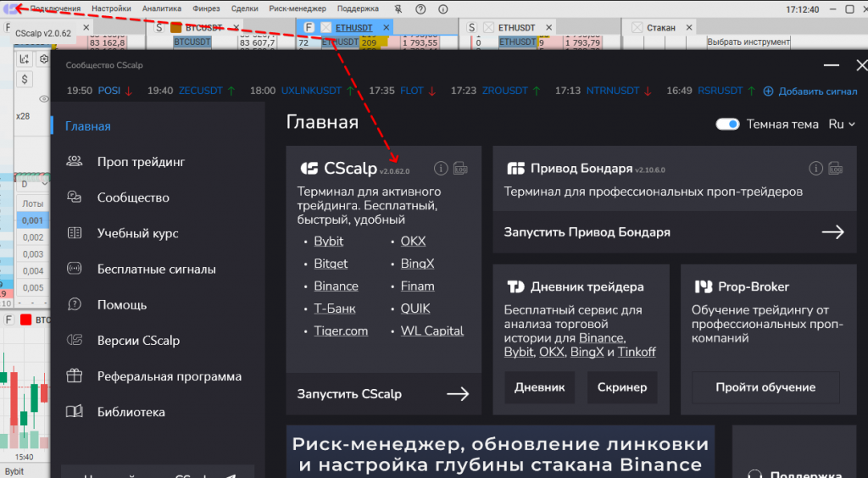
Task: Switch to the Стакан tab
Action: (661, 28)
